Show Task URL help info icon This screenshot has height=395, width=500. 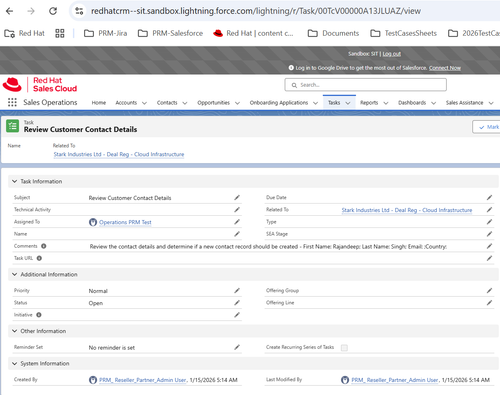(x=39, y=258)
